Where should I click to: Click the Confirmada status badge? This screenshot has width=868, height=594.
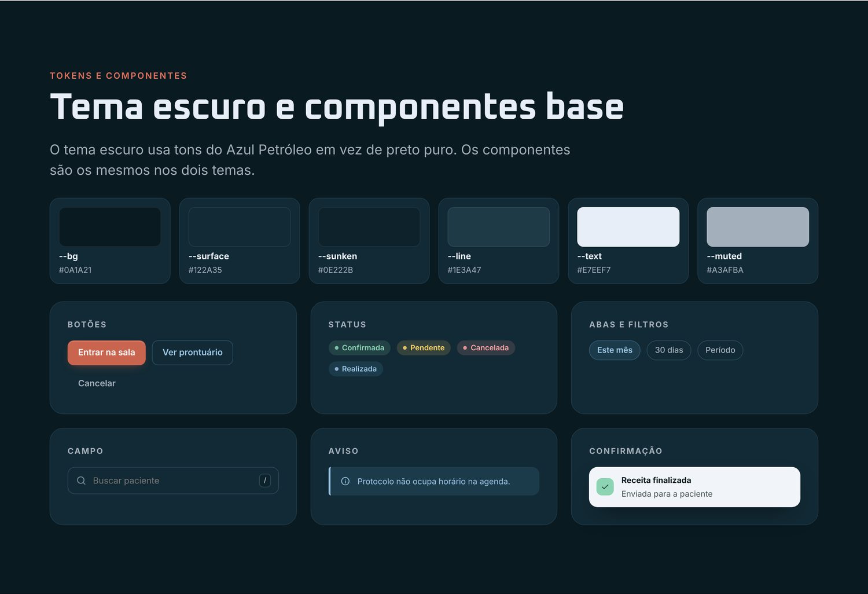(359, 348)
